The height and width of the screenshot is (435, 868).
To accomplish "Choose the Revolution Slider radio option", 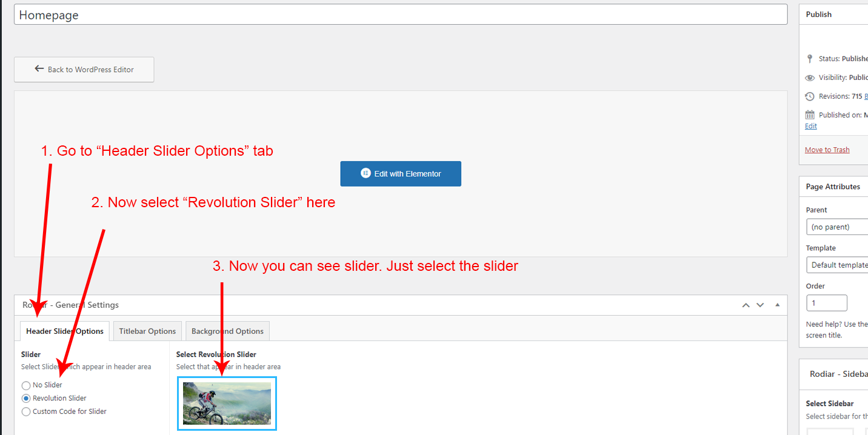I will (26, 399).
